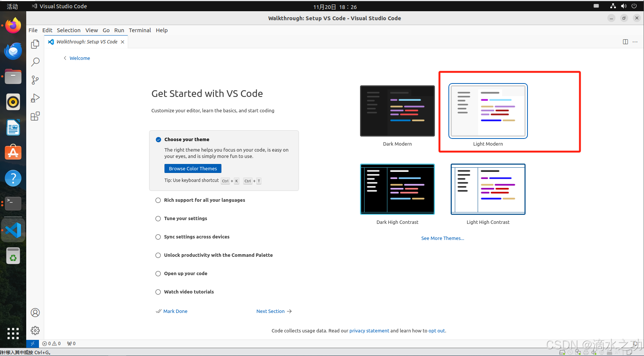Open the Terminal menu

point(140,30)
